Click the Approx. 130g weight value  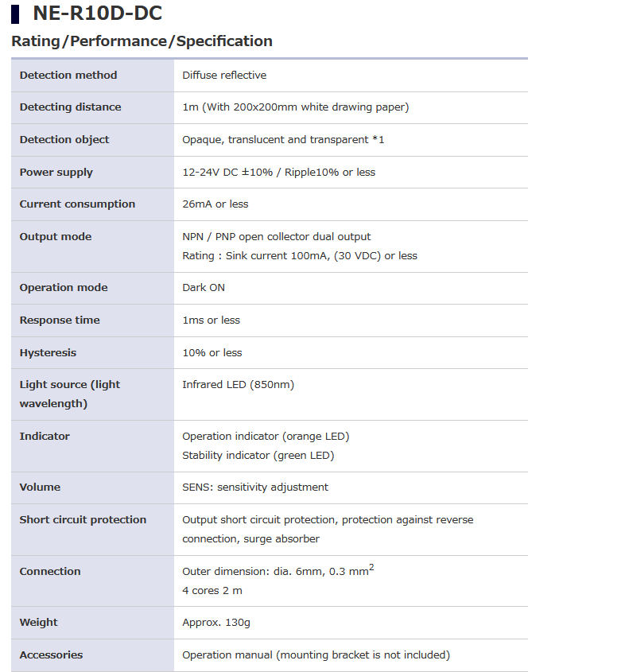pyautogui.click(x=216, y=623)
